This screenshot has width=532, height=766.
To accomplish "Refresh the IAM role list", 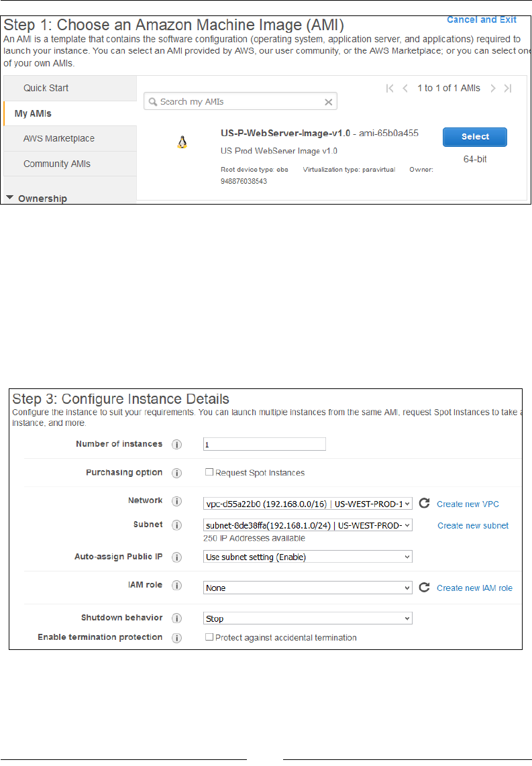I will click(x=425, y=587).
